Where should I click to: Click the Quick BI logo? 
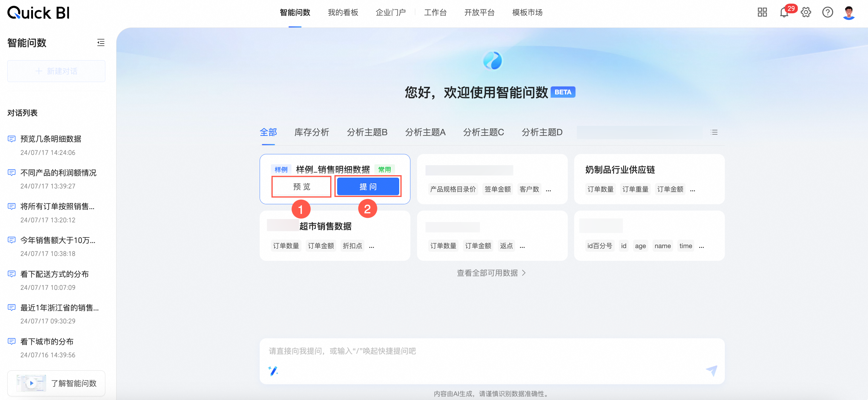click(38, 13)
